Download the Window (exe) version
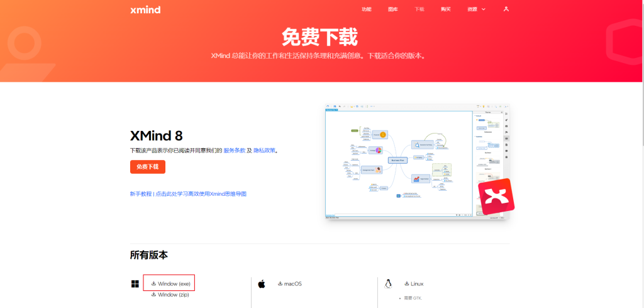Screen dimensions: 644x308 170,283
